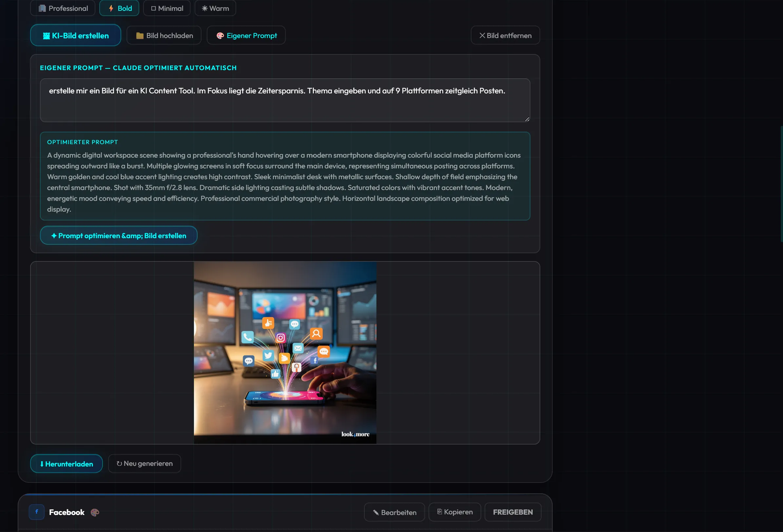Screen dimensions: 783x532
Task: Click the sun icon in Warm chip
Action: pos(204,9)
